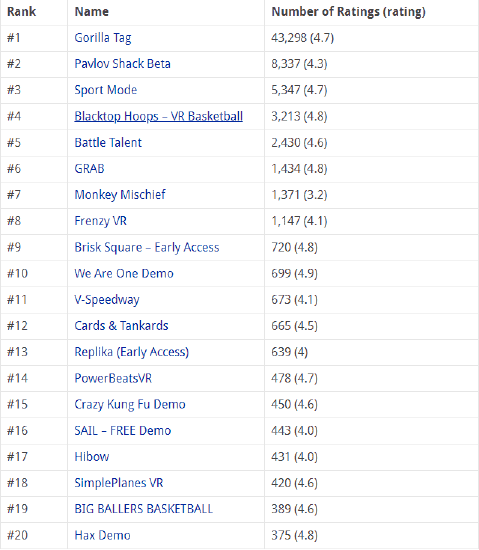Open the Hax Demo link
The width and height of the screenshot is (479, 550).
click(102, 535)
